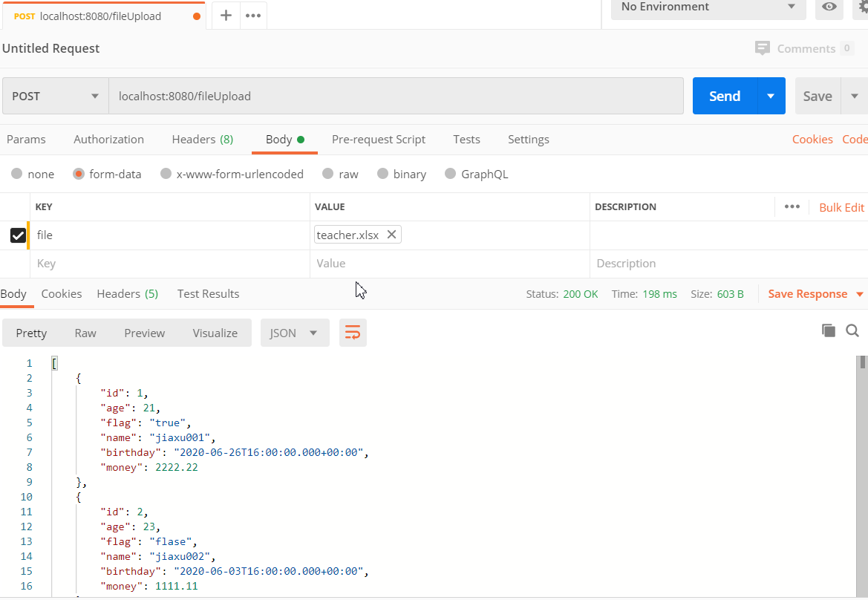This screenshot has height=600, width=868.
Task: Click the "jiaxu002" name value
Action: pyautogui.click(x=180, y=556)
